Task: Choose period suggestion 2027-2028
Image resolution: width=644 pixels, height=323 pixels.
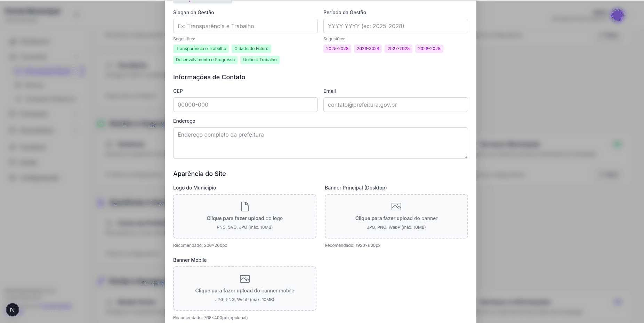Action: coord(398,48)
